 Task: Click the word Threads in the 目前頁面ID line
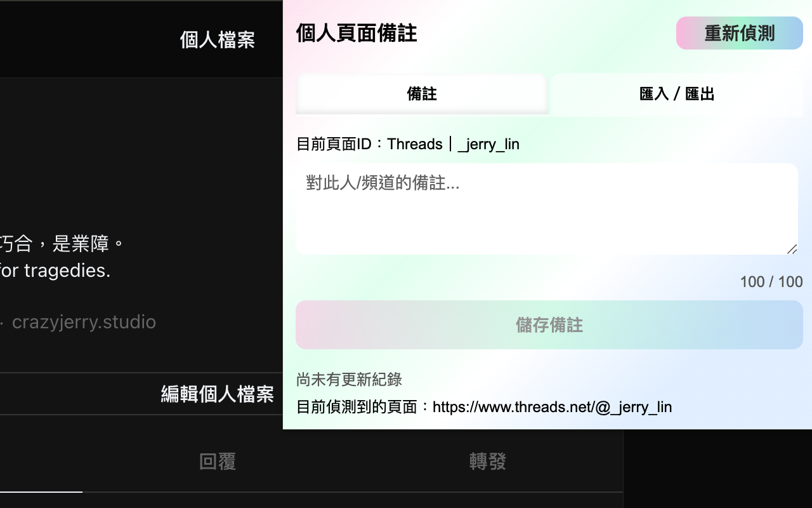(414, 144)
